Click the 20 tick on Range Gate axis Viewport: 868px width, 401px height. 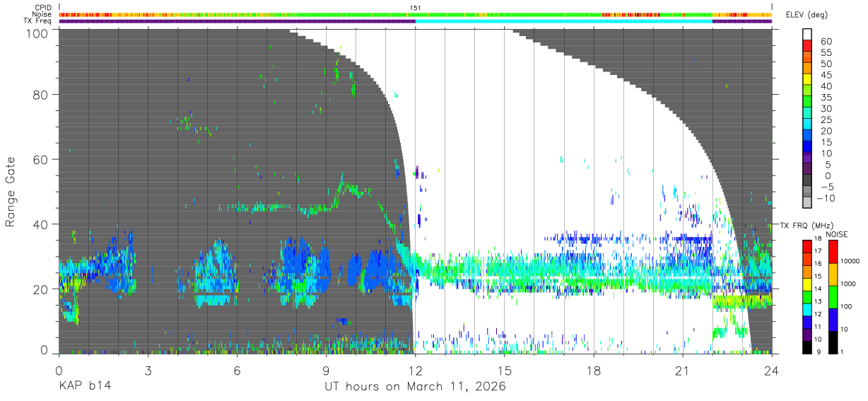pyautogui.click(x=40, y=289)
